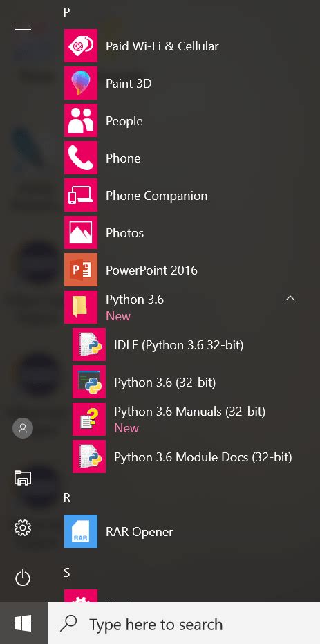Screen dimensions: 320x644
Task: Click the 'Photos' label
Action: point(124,233)
